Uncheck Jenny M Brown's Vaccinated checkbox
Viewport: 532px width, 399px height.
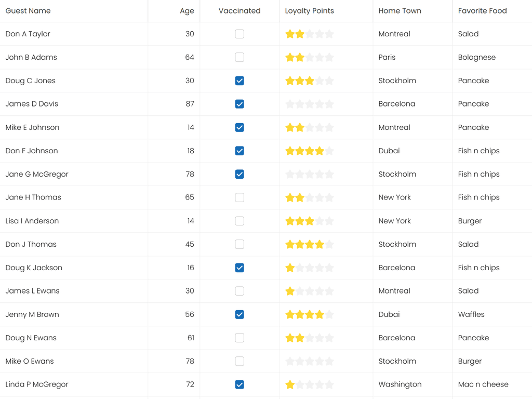coord(240,315)
